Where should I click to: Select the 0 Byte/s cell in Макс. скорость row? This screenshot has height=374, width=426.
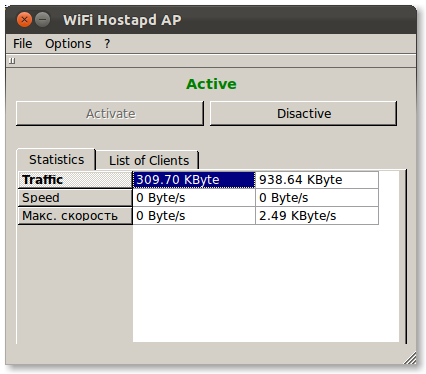194,216
